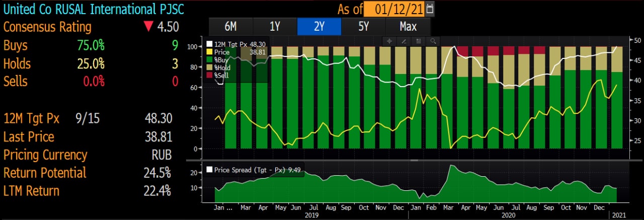The image size is (644, 220).
Task: Click the 22.4% LTM return value
Action: pyautogui.click(x=157, y=191)
